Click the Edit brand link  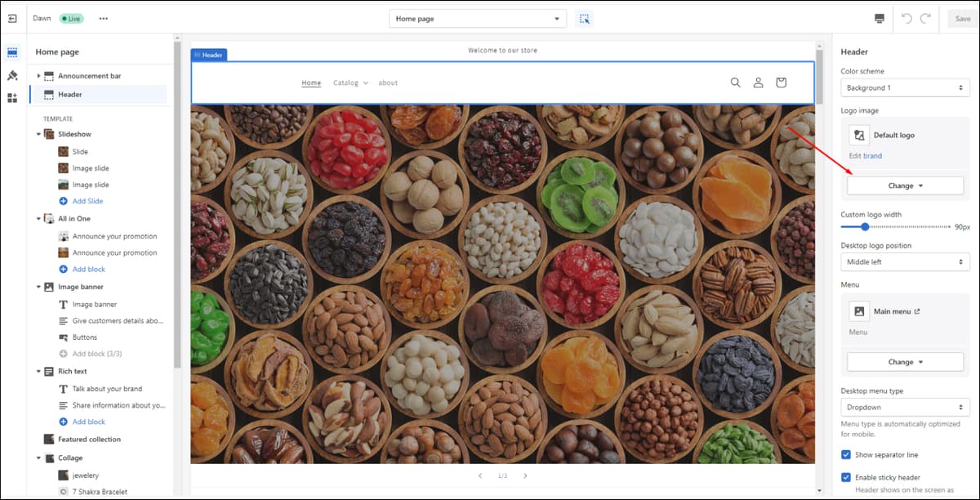click(866, 155)
